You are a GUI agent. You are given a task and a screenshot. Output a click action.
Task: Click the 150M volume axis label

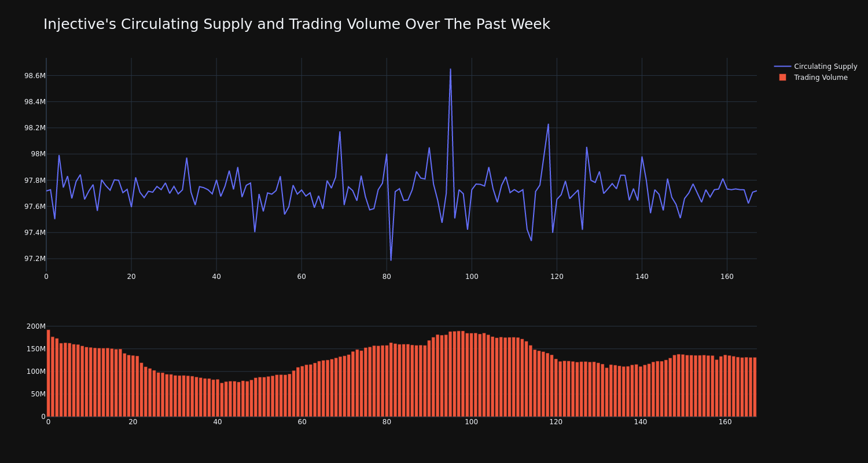click(36, 349)
